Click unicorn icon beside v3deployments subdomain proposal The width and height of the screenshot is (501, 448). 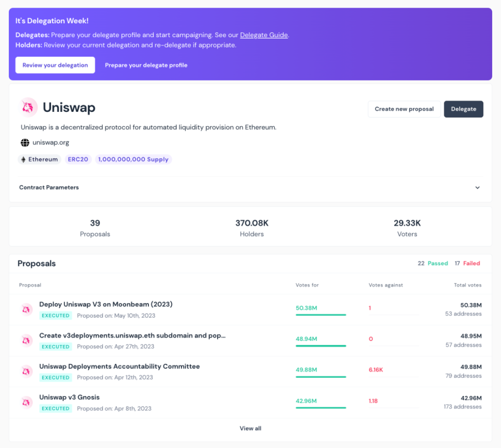(26, 340)
